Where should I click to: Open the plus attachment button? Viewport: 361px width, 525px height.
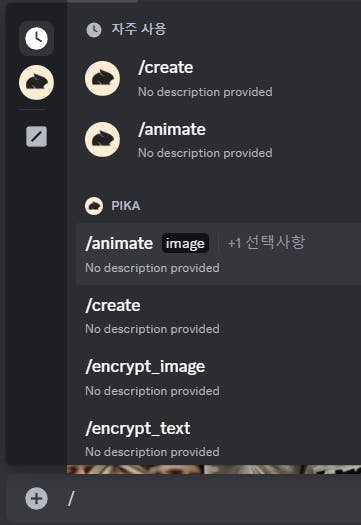37,499
